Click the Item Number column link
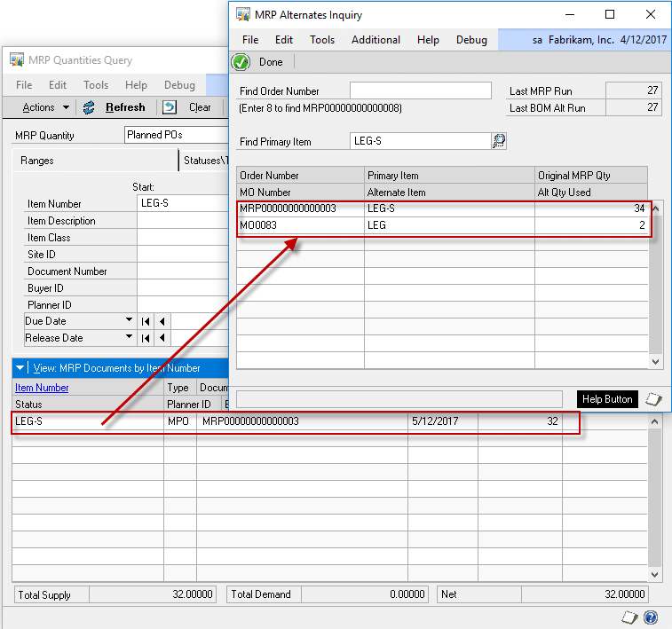Image resolution: width=672 pixels, height=629 pixels. click(x=42, y=388)
